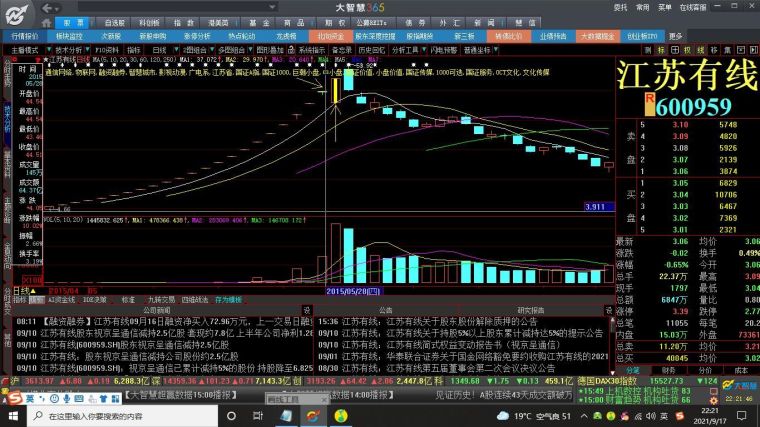The image size is (760, 427).
Task: Expand the 技术分析 dropdown arrow
Action: (87, 50)
